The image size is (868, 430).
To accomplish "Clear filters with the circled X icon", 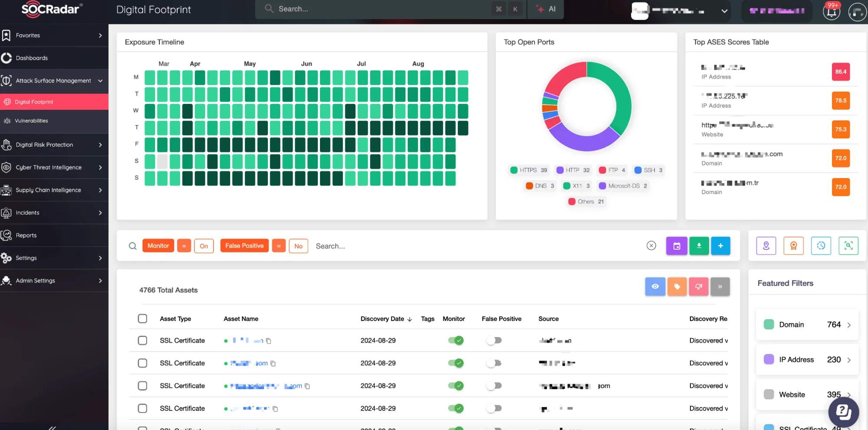I will pyautogui.click(x=651, y=246).
